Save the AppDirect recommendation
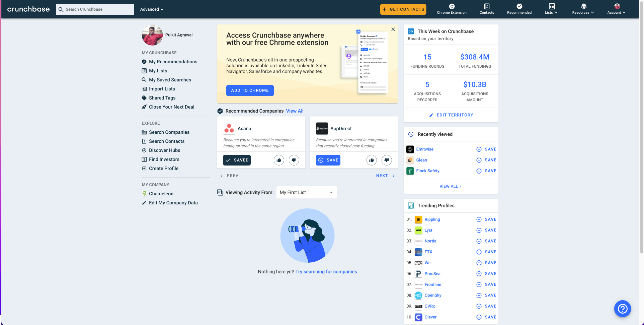Image resolution: width=644 pixels, height=325 pixels. pos(328,160)
